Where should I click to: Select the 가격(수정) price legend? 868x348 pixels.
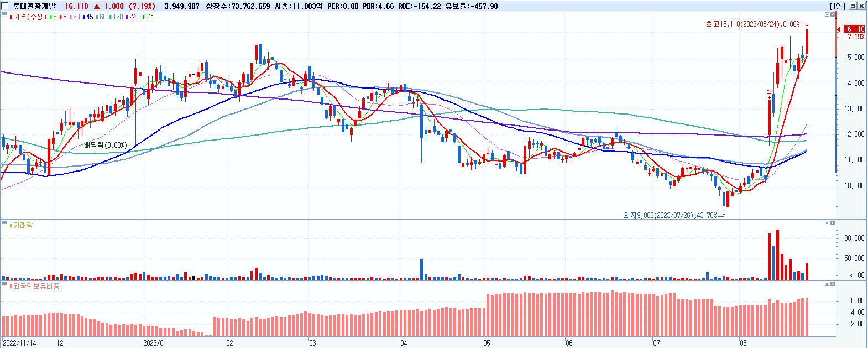coord(29,17)
